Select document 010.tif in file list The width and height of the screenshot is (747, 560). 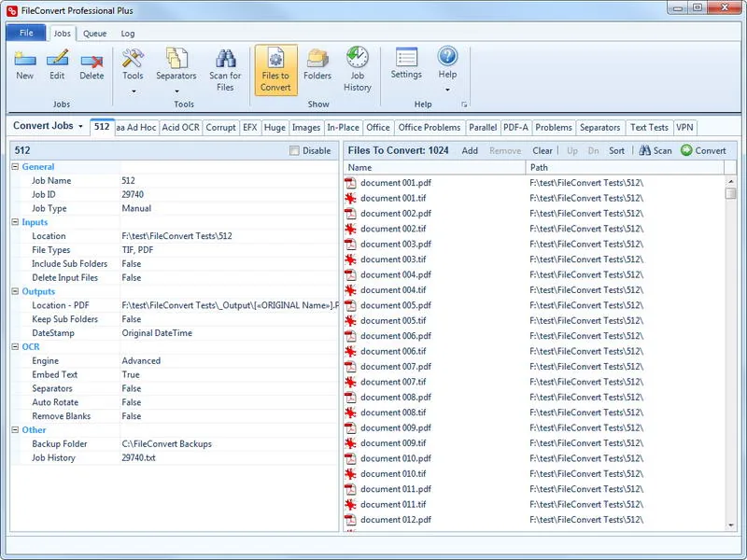[x=393, y=473]
